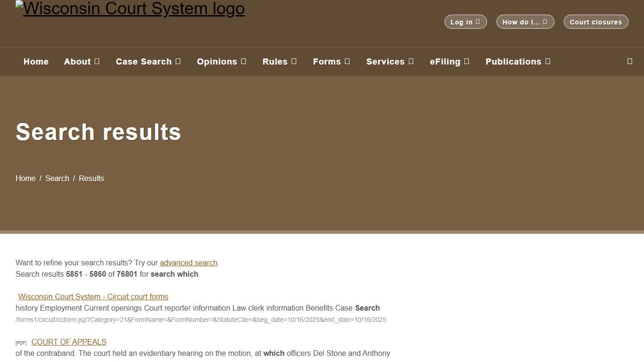Click the COURT OF APPEALS result link

coord(68,342)
